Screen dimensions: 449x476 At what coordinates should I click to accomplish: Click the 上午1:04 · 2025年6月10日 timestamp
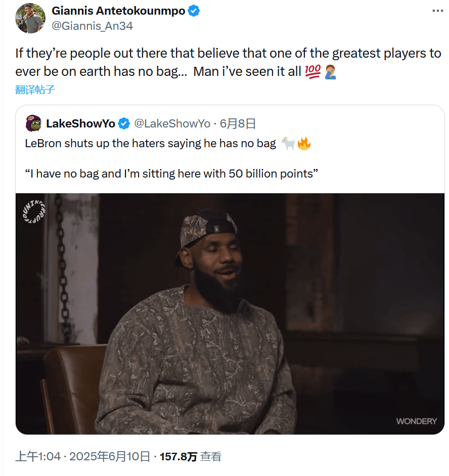click(x=83, y=456)
